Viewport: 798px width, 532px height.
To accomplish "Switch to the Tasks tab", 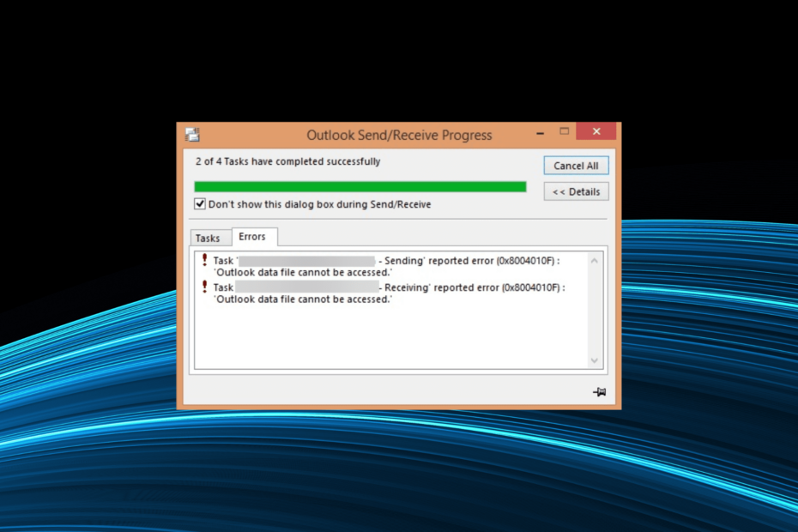I will (210, 238).
